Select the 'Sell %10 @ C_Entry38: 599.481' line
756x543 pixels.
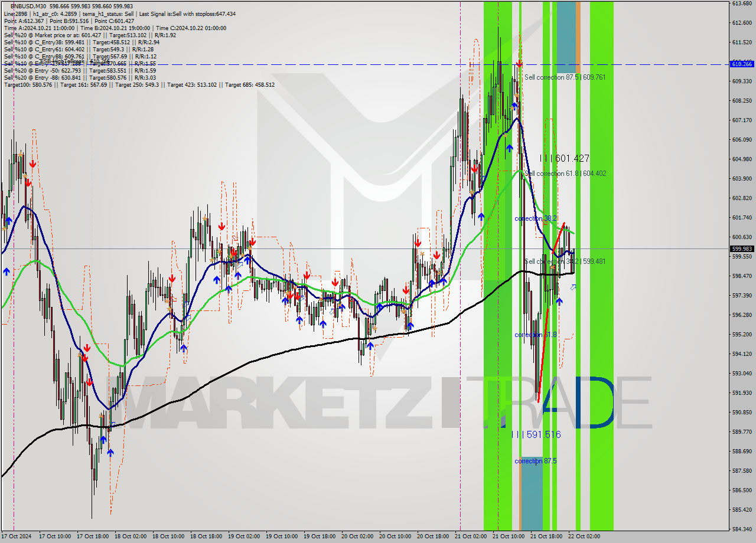pyautogui.click(x=82, y=42)
